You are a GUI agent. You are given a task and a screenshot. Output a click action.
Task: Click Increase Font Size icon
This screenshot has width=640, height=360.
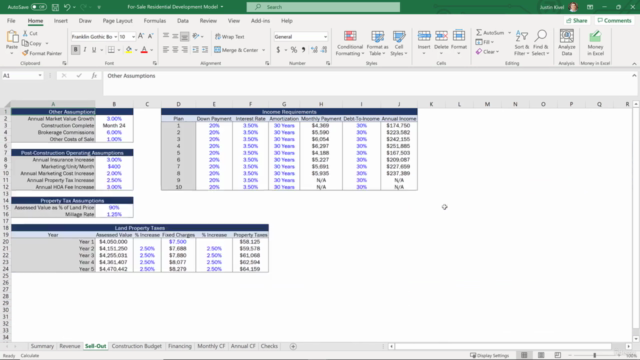[x=141, y=36]
